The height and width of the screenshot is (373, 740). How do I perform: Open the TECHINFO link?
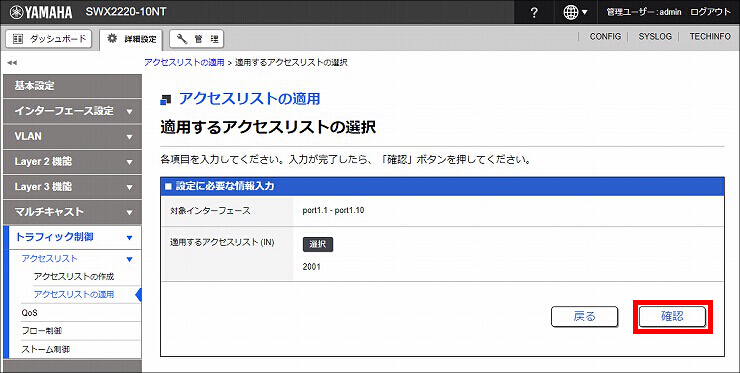coord(710,36)
